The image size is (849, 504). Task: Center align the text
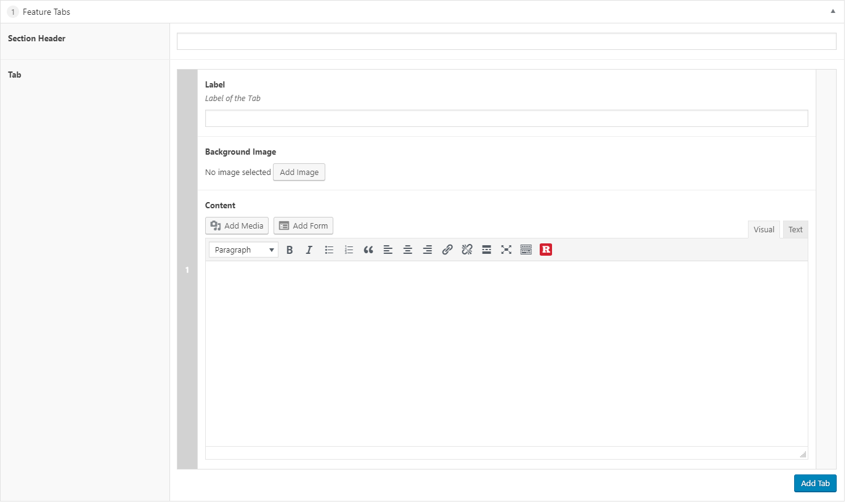(x=408, y=250)
